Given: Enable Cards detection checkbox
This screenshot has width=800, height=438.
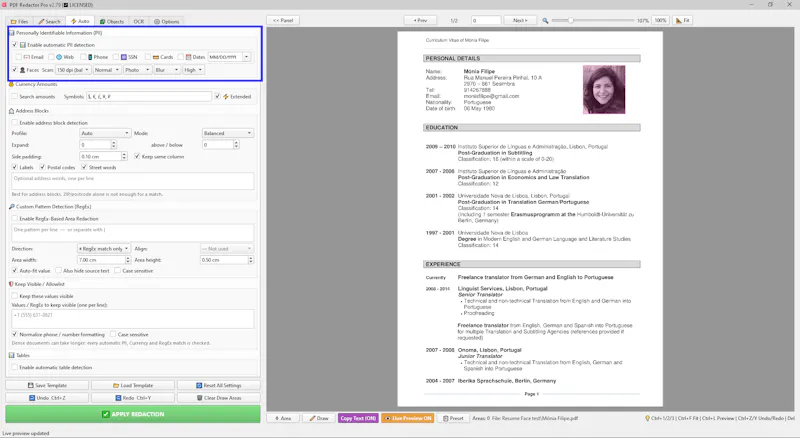Looking at the screenshot, I should point(148,57).
